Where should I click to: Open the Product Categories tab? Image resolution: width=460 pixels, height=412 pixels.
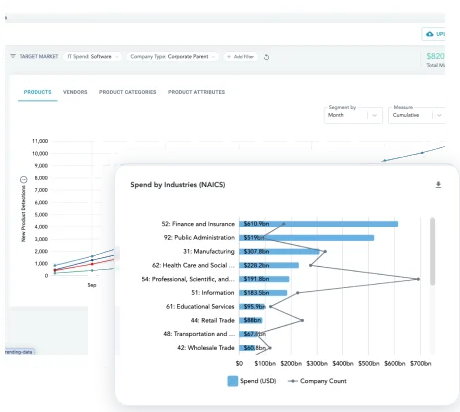pos(127,92)
